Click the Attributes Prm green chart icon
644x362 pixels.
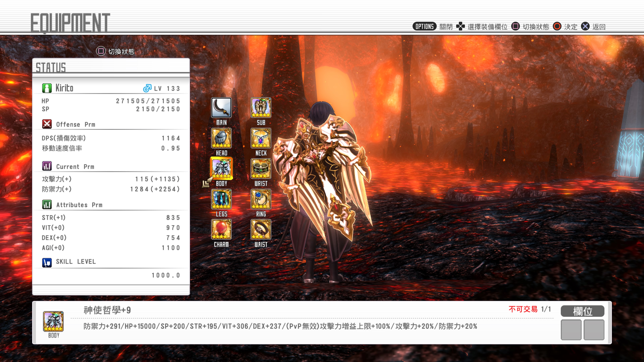[x=47, y=204]
